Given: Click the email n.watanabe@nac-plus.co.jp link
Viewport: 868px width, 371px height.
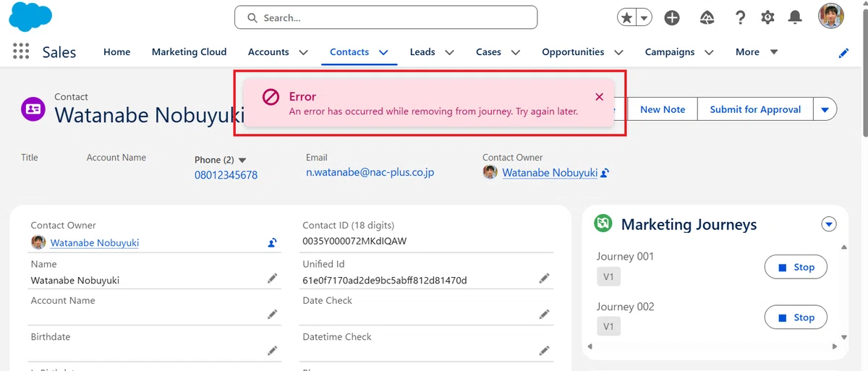Looking at the screenshot, I should [370, 172].
